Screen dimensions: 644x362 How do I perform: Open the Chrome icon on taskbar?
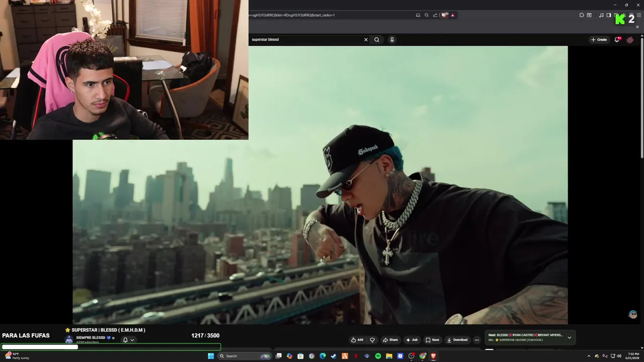422,356
